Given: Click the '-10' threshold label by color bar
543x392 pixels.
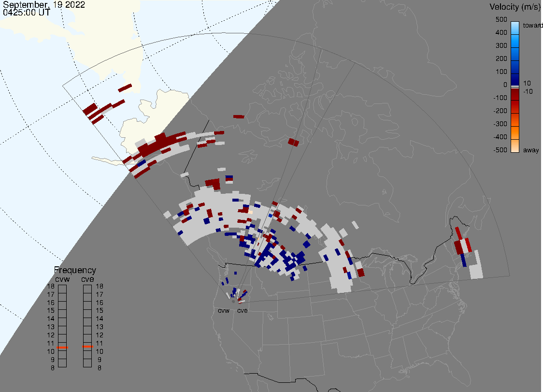Looking at the screenshot, I should pyautogui.click(x=528, y=91).
